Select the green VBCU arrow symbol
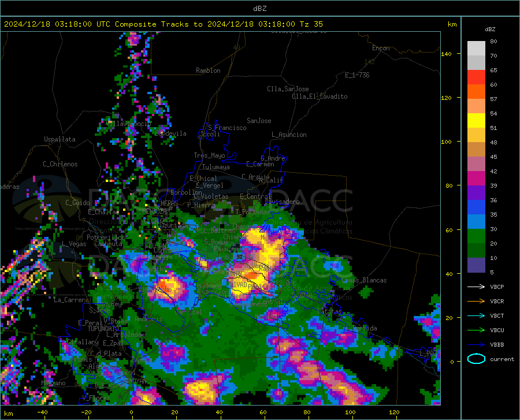 point(476,330)
